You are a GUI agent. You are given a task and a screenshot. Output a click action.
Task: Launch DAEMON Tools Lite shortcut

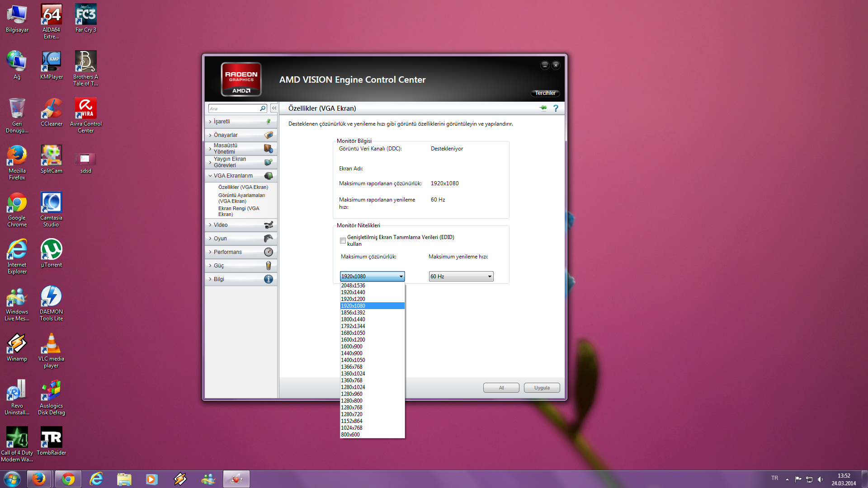(51, 304)
